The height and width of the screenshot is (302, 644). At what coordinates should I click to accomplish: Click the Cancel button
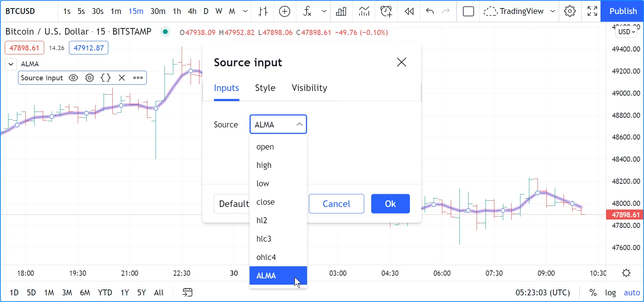click(336, 204)
